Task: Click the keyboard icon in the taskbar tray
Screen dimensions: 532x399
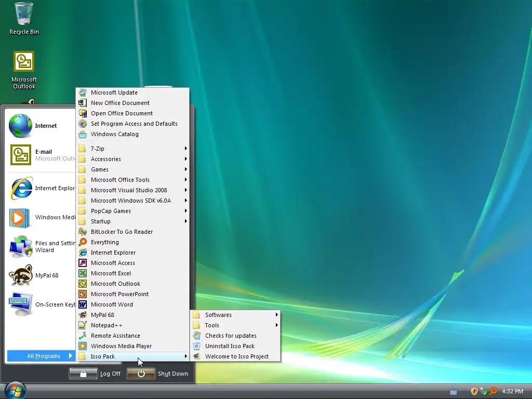Action: click(x=453, y=392)
